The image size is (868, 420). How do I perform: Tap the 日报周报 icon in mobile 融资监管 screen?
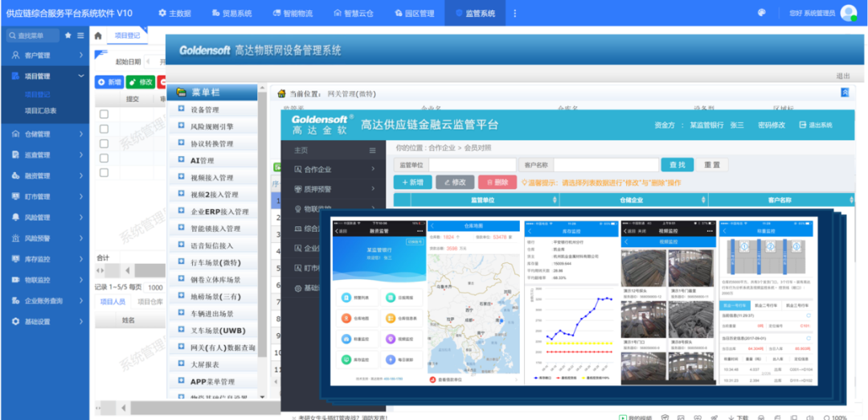(391, 298)
